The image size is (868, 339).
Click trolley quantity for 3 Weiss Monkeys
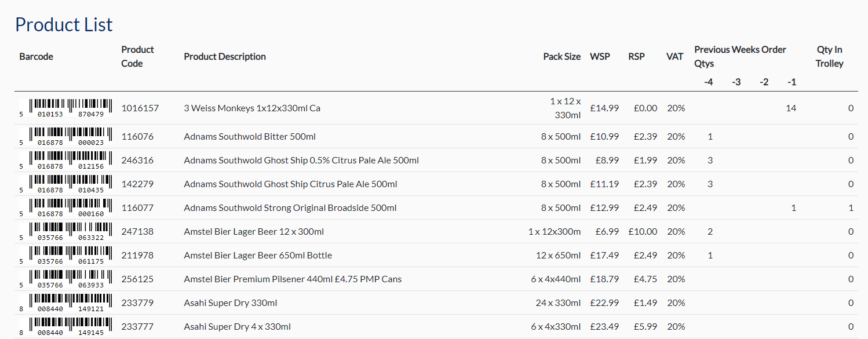tap(851, 108)
